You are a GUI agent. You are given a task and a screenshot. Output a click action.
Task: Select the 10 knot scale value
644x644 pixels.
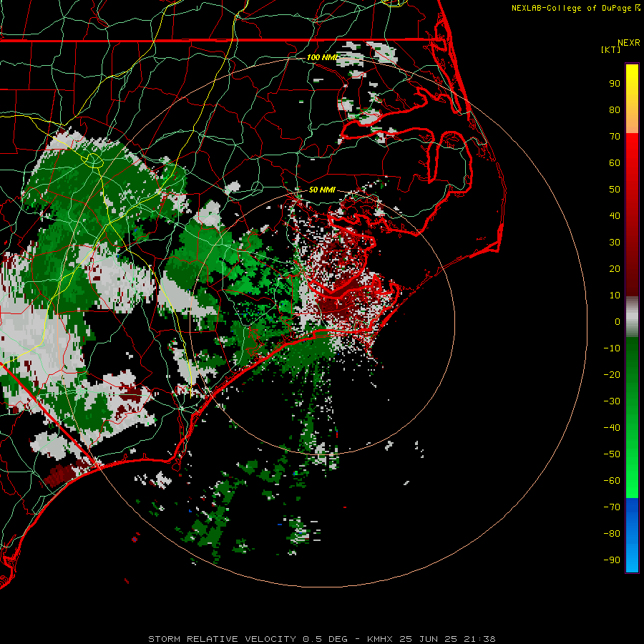[x=615, y=296]
